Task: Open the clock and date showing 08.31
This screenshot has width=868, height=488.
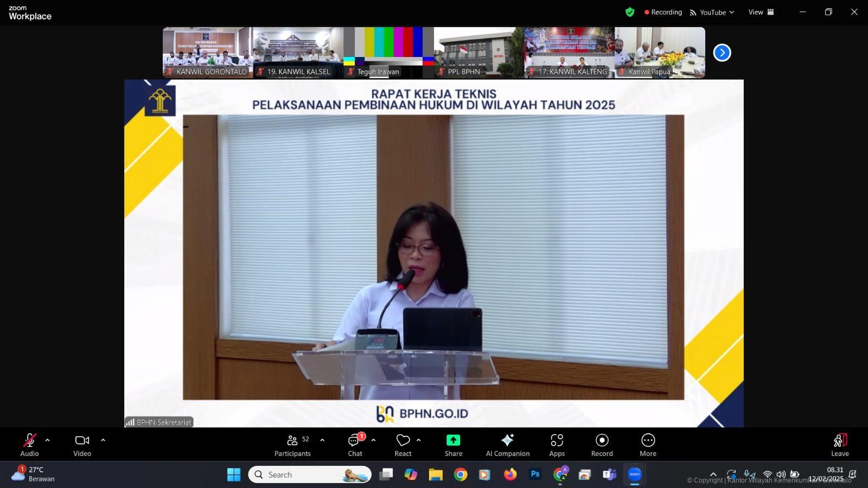Action: [x=826, y=474]
